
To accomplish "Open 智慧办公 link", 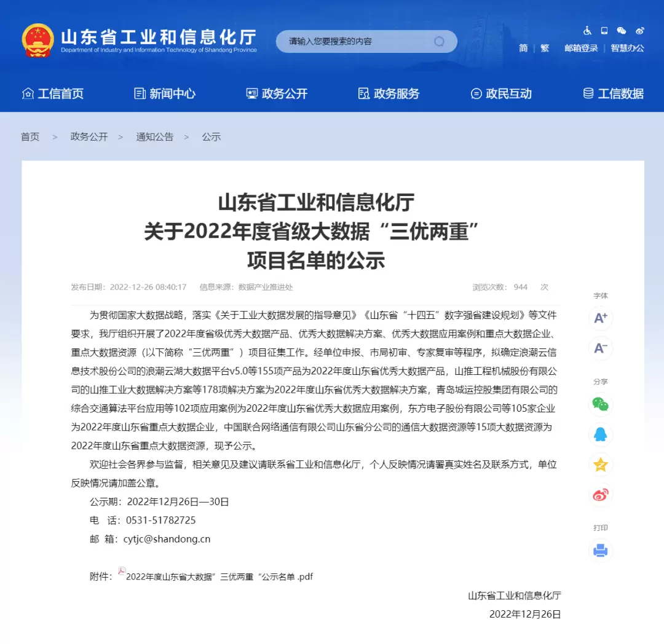I will pyautogui.click(x=627, y=48).
